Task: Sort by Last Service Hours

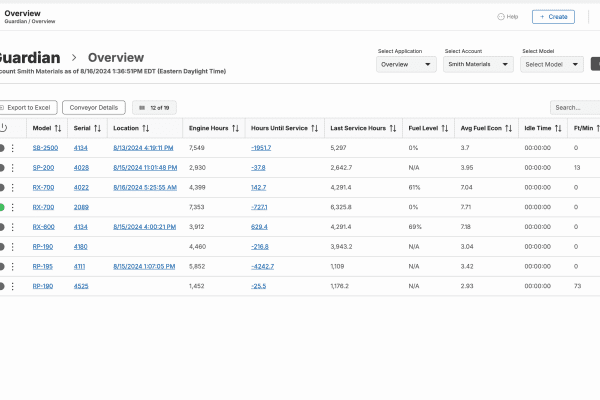Action: 393,128
